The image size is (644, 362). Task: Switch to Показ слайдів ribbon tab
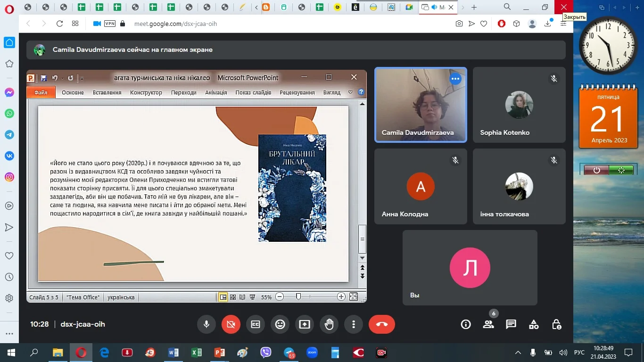click(x=253, y=92)
